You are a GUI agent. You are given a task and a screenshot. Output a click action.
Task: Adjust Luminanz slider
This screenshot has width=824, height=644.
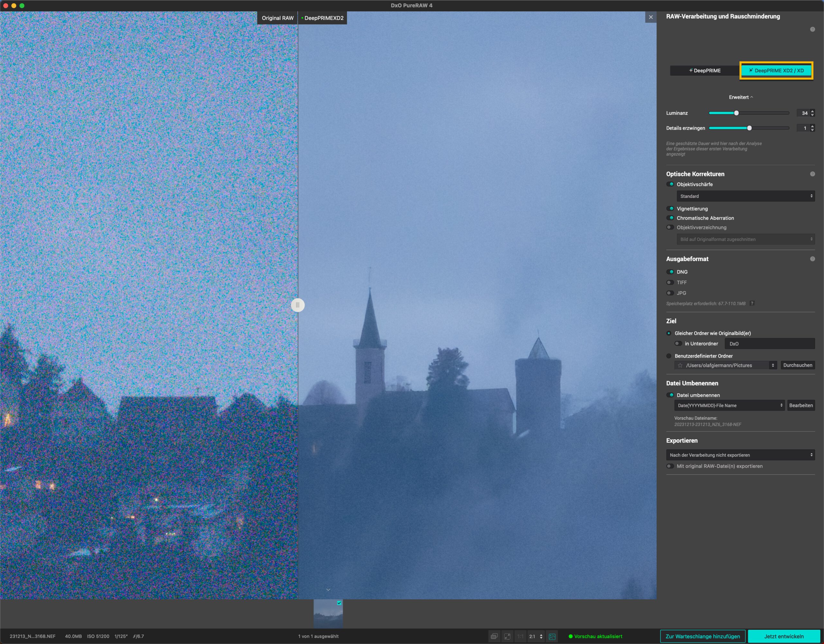pos(736,113)
